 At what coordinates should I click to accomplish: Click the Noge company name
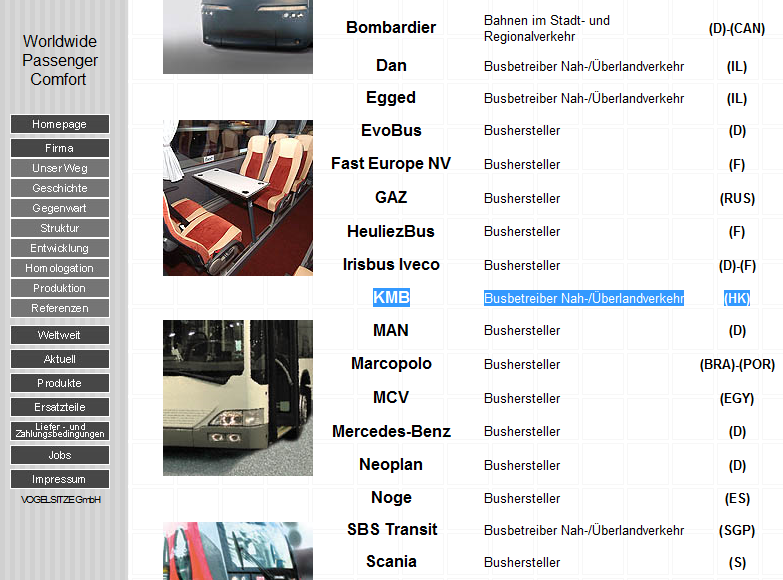[391, 498]
